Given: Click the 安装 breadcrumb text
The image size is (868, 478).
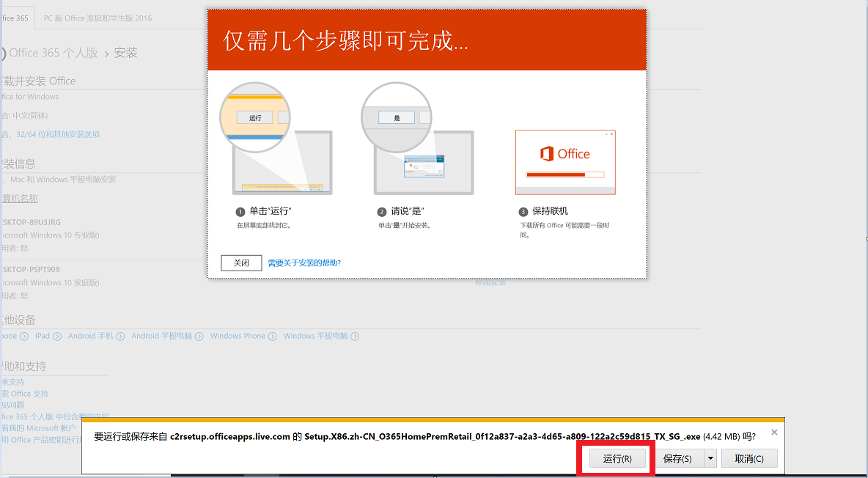Looking at the screenshot, I should pos(125,54).
